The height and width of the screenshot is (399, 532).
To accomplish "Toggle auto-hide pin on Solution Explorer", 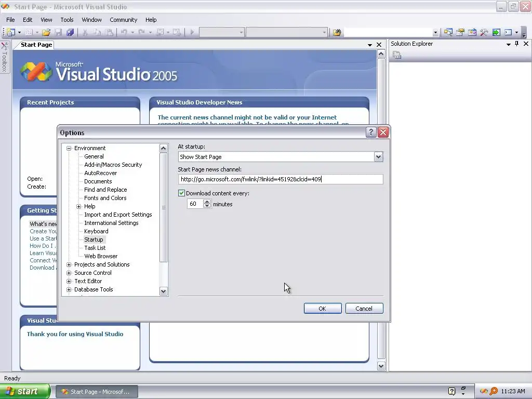I will tap(517, 44).
